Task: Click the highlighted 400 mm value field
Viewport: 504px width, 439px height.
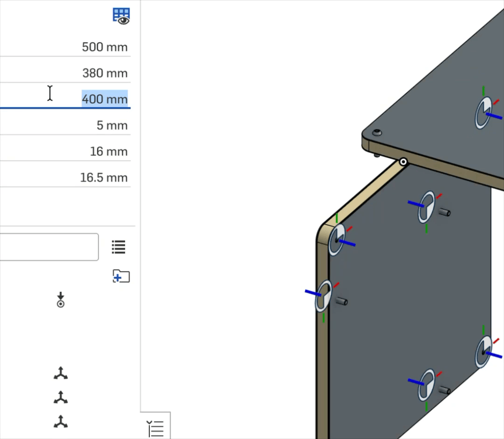Action: (x=105, y=99)
